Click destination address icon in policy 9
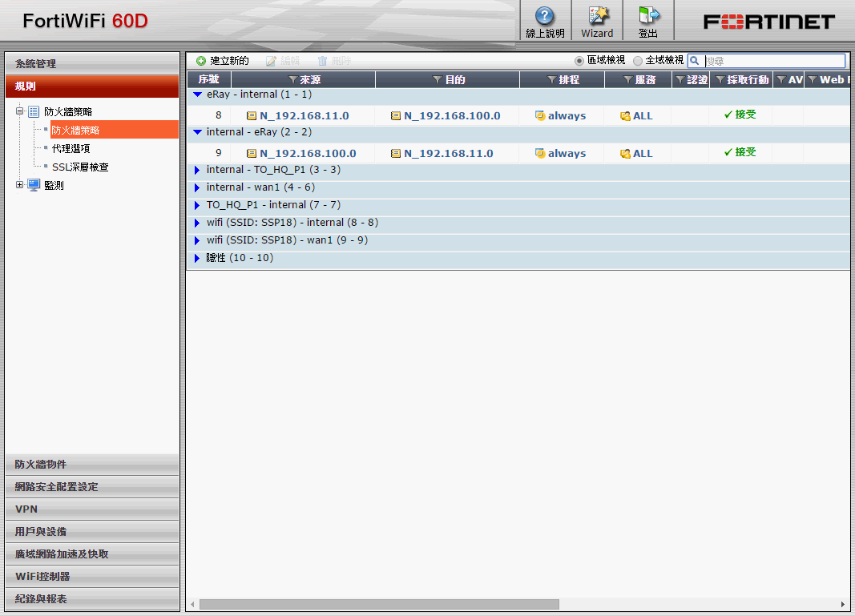 click(396, 153)
